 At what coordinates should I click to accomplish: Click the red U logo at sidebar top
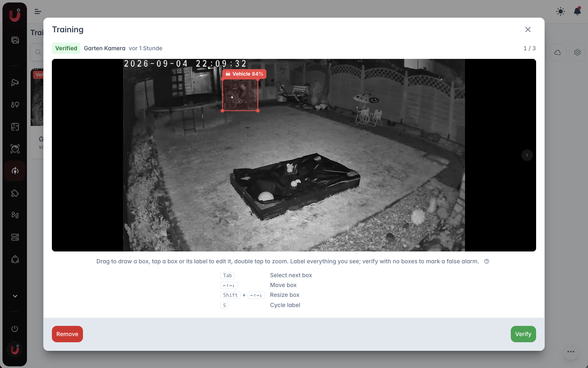tap(15, 15)
